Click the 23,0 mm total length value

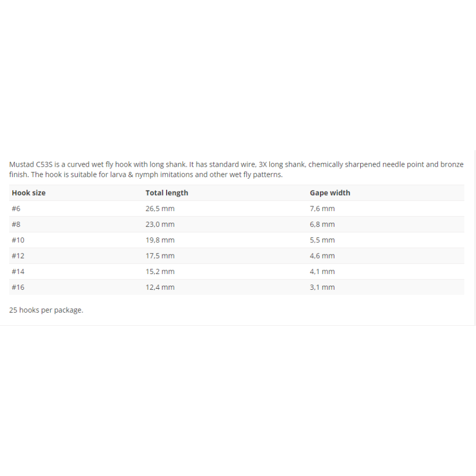tap(160, 224)
